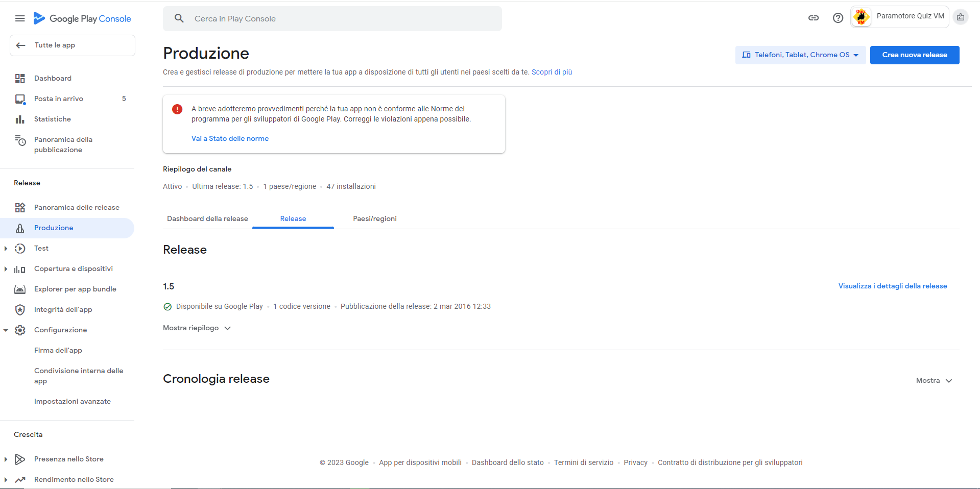Expand the Test section arrow
Viewport: 980px width, 489px height.
coord(6,249)
